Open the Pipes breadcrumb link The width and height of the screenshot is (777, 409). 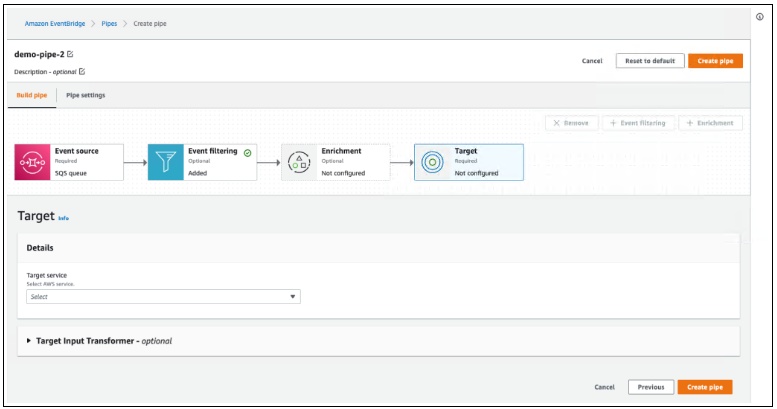109,23
